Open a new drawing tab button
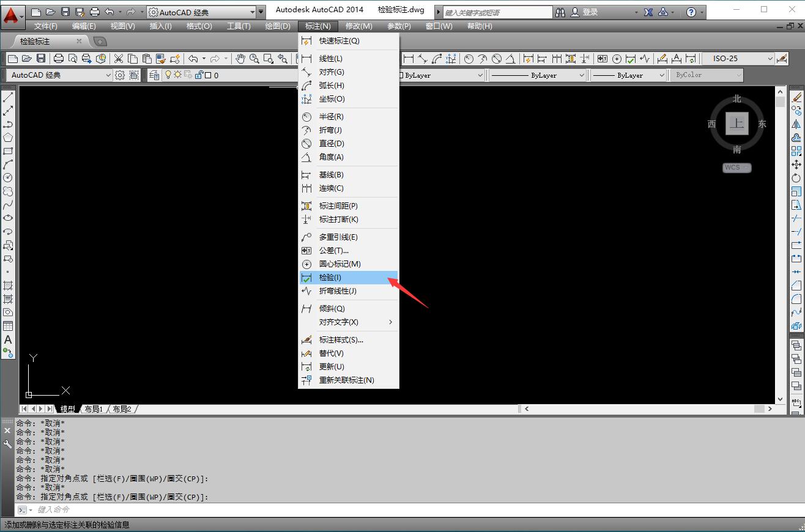 (x=100, y=42)
